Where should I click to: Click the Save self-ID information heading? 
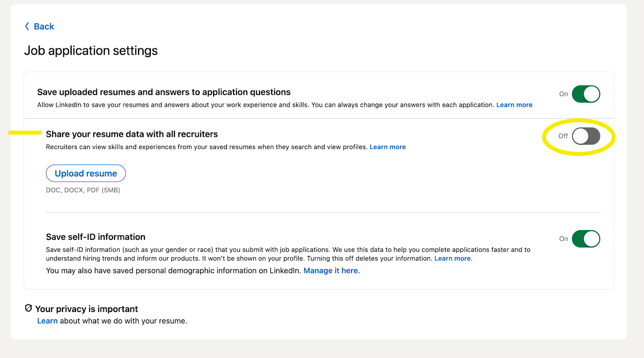95,237
